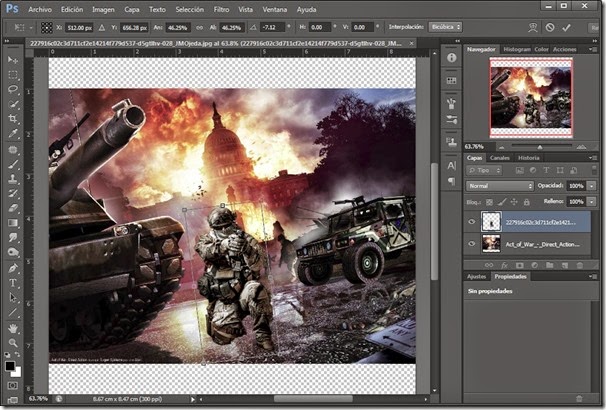Select the Healing Brush tool
This screenshot has height=410, width=606.
click(x=13, y=150)
